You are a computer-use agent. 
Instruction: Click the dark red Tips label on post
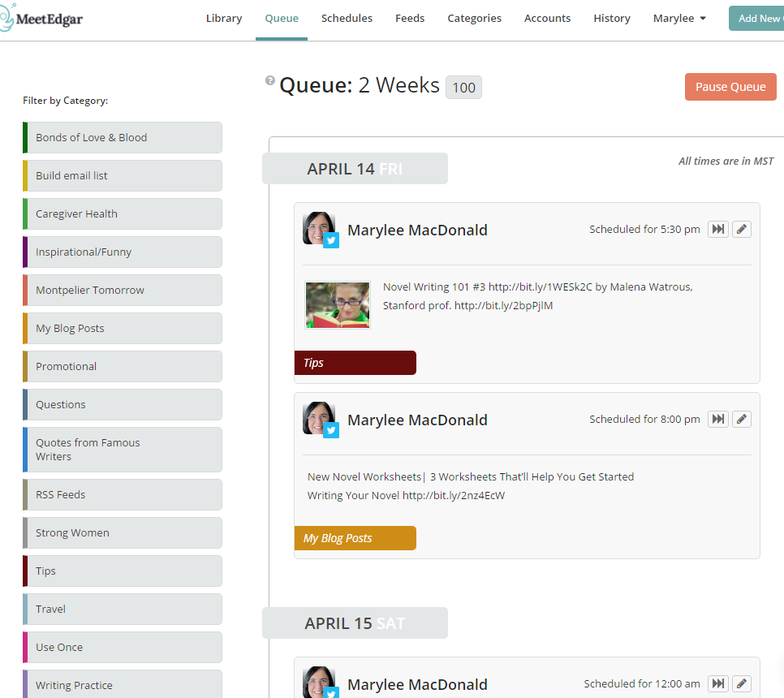tap(355, 363)
